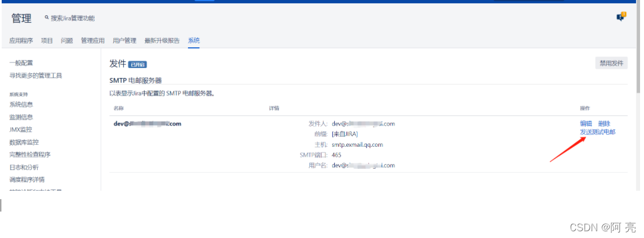The width and height of the screenshot is (644, 238).
Task: Click the SMTP 电邮服务器 section heading
Action: (136, 80)
